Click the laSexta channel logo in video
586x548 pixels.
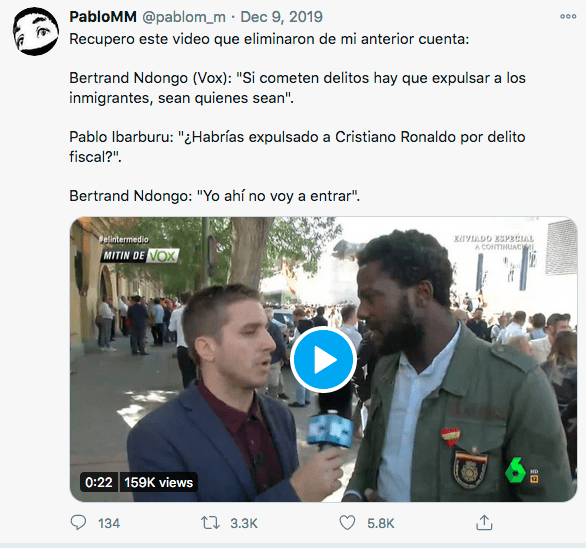[x=515, y=471]
